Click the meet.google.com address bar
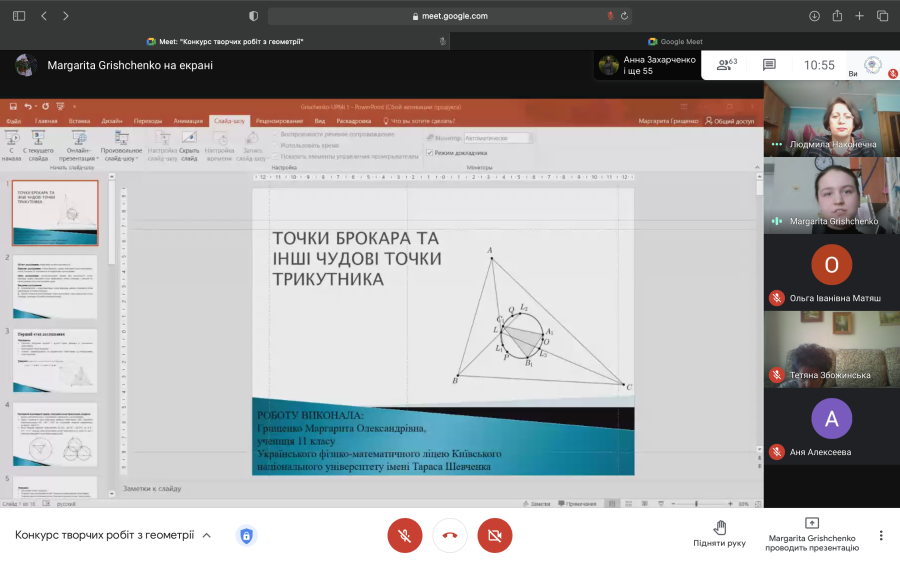The height and width of the screenshot is (563, 900). pos(449,16)
